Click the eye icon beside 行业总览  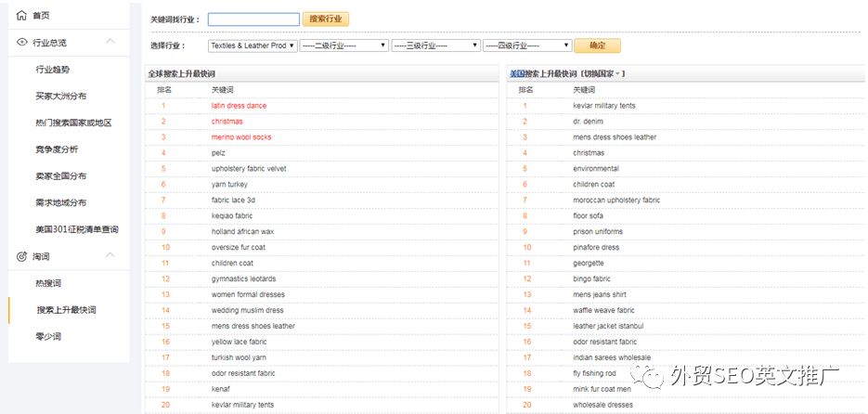point(22,42)
